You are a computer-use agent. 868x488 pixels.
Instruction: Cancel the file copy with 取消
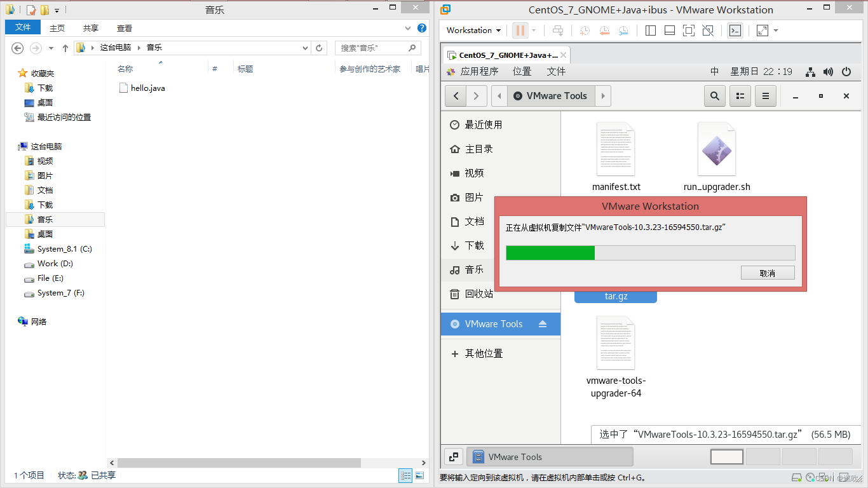click(x=768, y=273)
